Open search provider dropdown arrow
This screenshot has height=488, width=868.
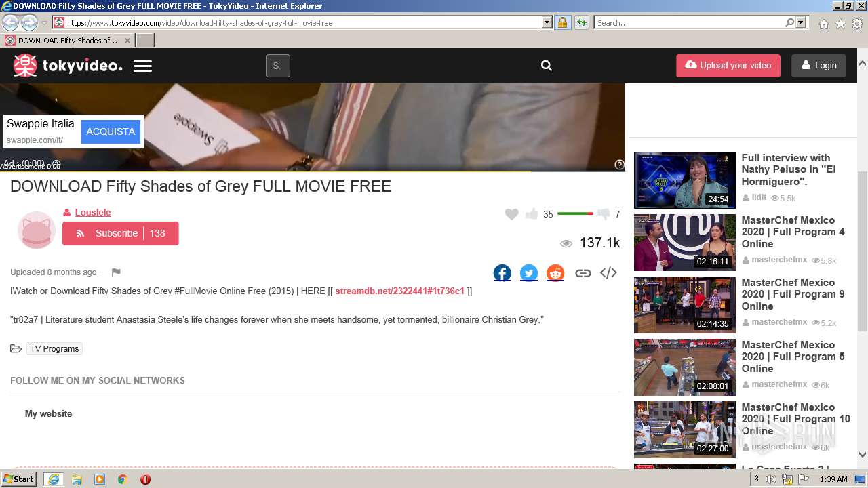click(x=801, y=22)
